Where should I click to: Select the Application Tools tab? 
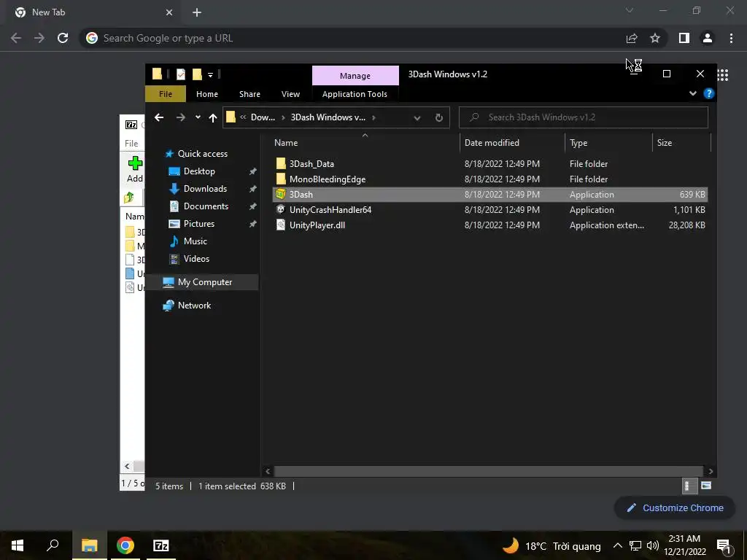click(x=355, y=94)
